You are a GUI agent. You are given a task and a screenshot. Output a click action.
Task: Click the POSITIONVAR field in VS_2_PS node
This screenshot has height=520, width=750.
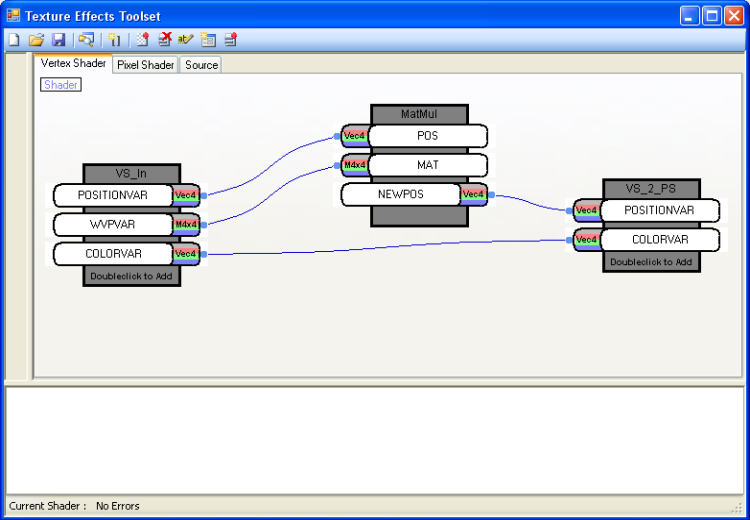(659, 211)
